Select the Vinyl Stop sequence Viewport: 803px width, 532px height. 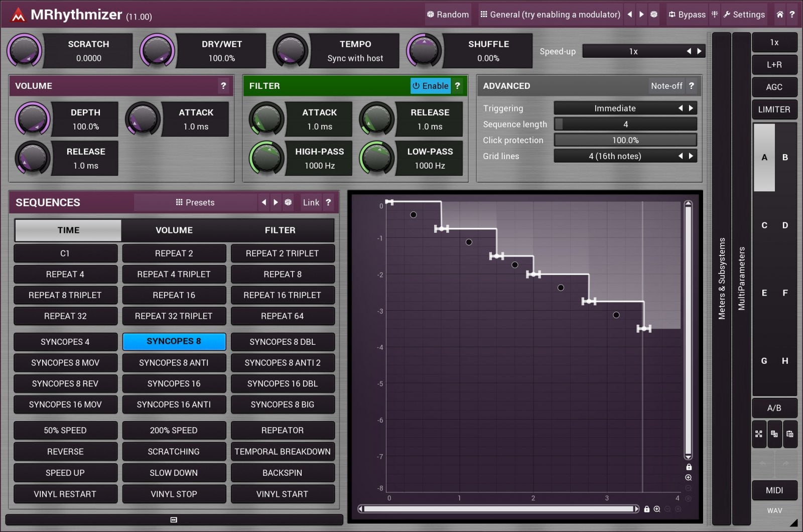(x=174, y=494)
